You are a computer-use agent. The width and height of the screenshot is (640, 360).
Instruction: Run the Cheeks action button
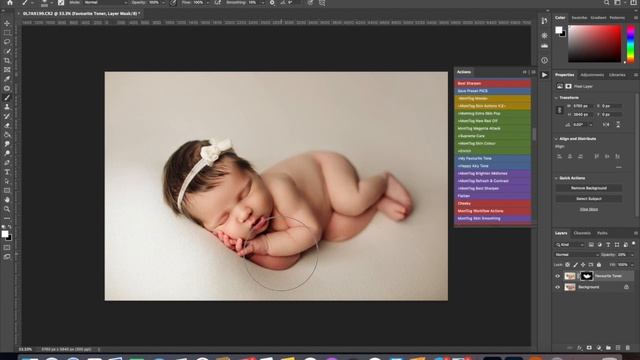coord(493,203)
